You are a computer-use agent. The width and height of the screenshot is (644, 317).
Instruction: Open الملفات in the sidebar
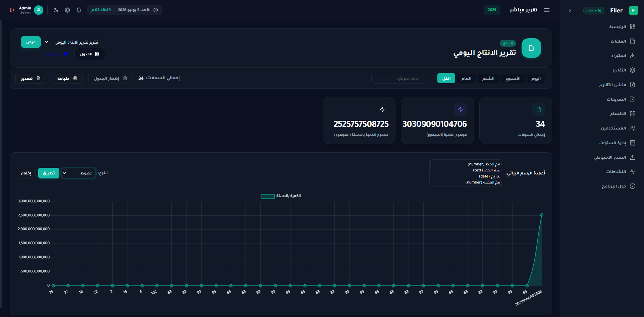623,41
